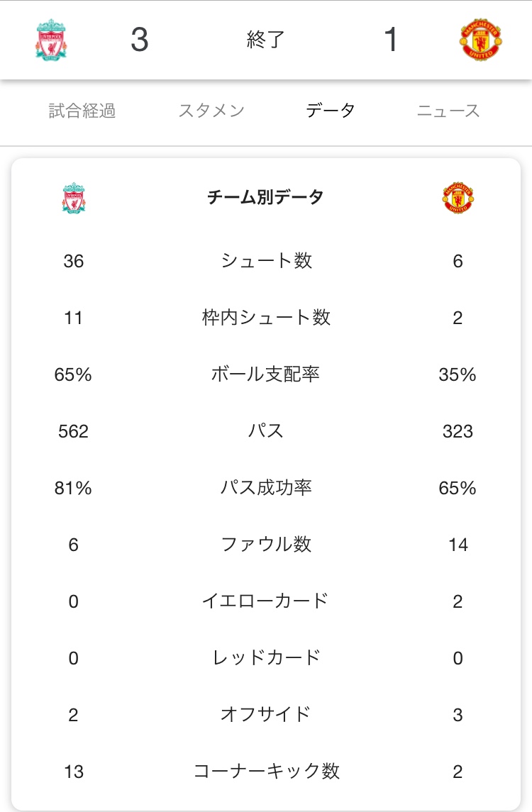This screenshot has width=532, height=812.
Task: Click the チーム別データ heading
Action: point(265,197)
